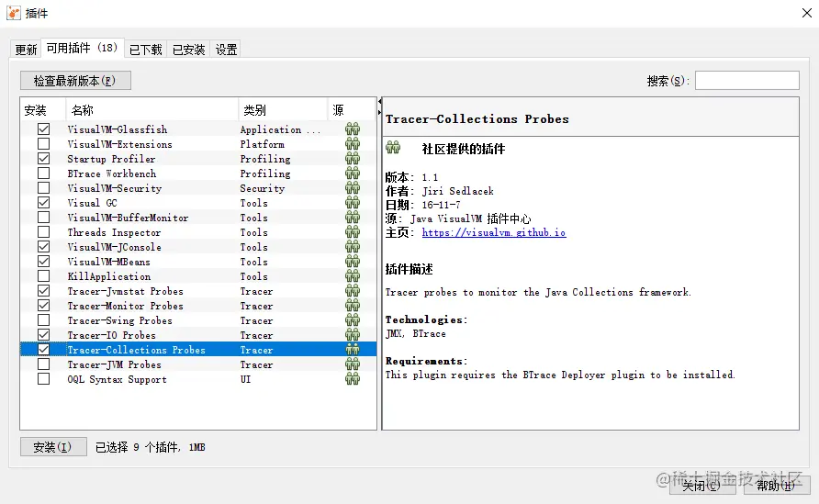
Task: Uncheck the VisualVM-Glassfish install checkbox
Action: 44,129
